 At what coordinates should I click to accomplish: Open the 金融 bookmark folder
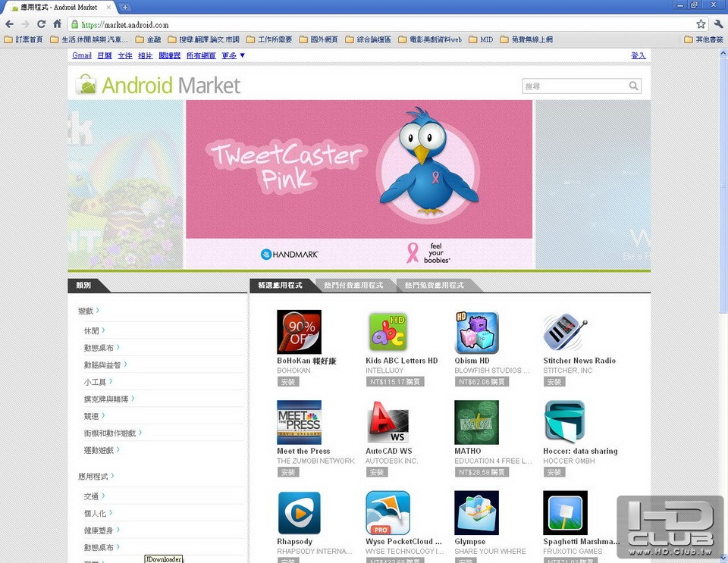coord(148,39)
